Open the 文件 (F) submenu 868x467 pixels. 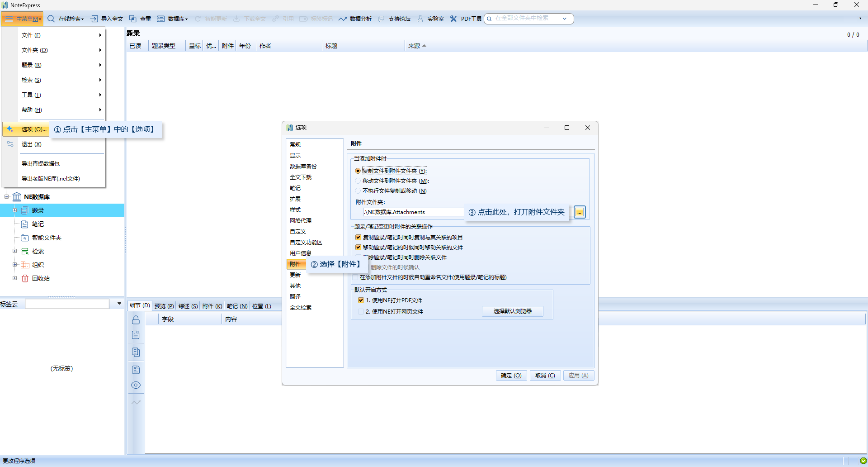(x=61, y=35)
